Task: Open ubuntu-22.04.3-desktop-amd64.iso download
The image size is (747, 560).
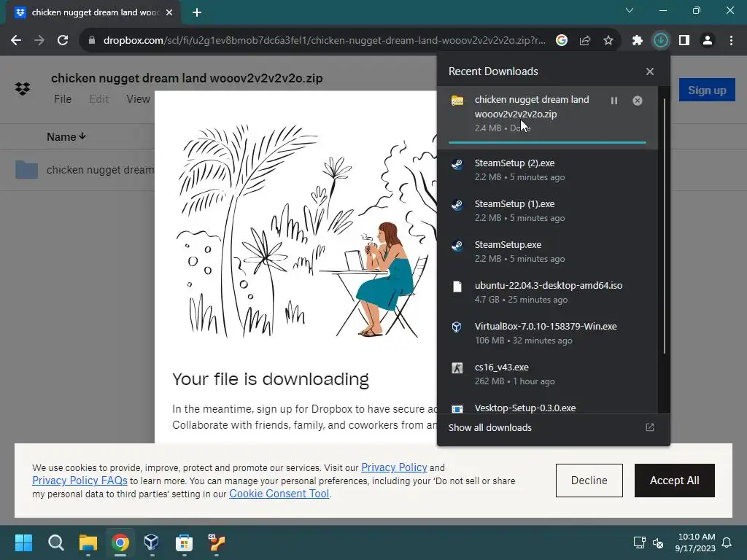Action: coord(547,292)
